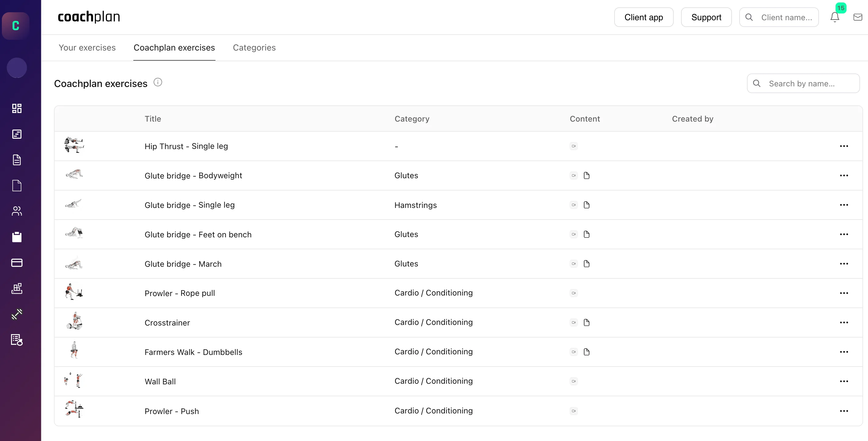Open the payment card icon in sidebar
Viewport: 868px width, 441px height.
[17, 262]
